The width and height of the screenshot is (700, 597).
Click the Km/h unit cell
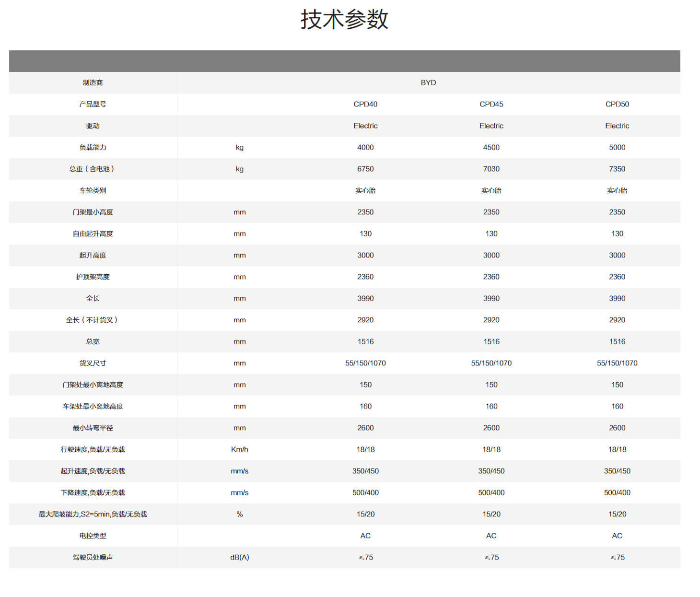pyautogui.click(x=239, y=449)
